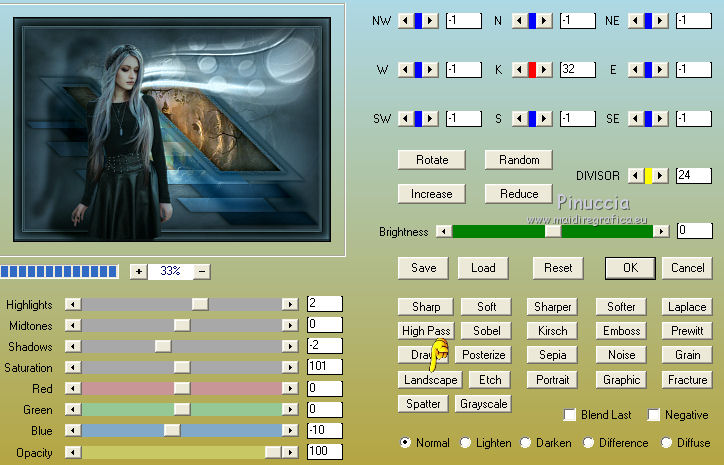Increase SE value with right arrow
724x465 pixels.
[x=660, y=118]
